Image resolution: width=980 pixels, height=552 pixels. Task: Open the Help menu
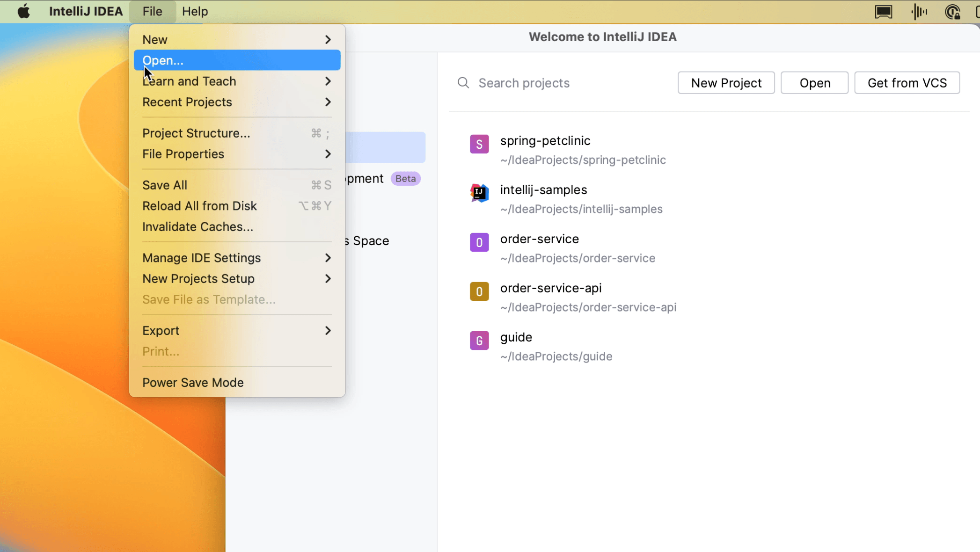click(195, 11)
